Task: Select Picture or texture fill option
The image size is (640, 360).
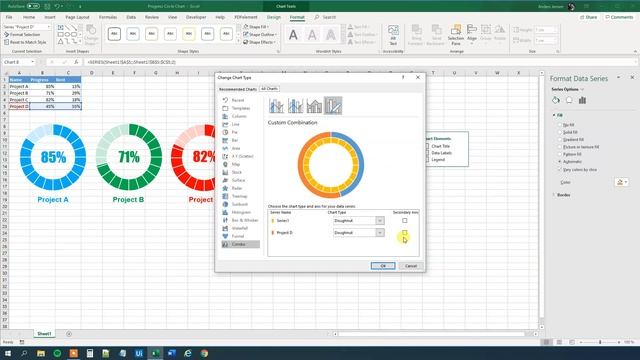Action: pyautogui.click(x=560, y=147)
